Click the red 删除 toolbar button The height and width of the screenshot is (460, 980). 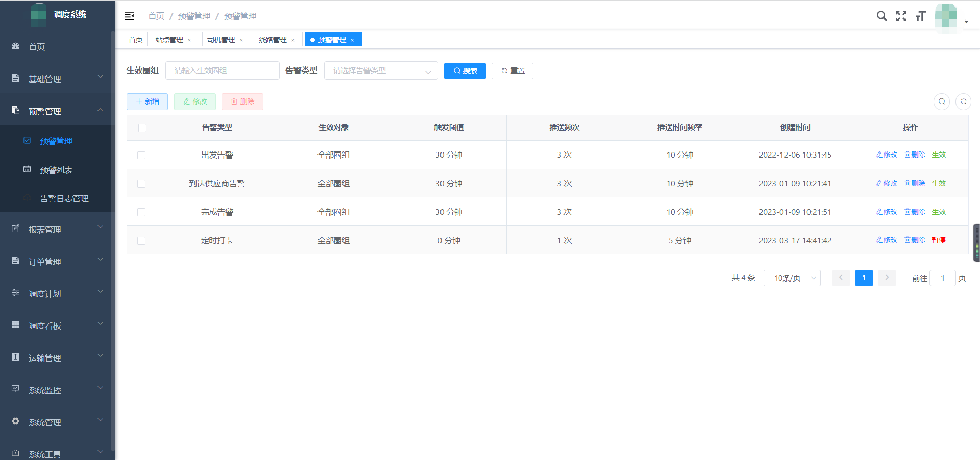click(x=242, y=101)
